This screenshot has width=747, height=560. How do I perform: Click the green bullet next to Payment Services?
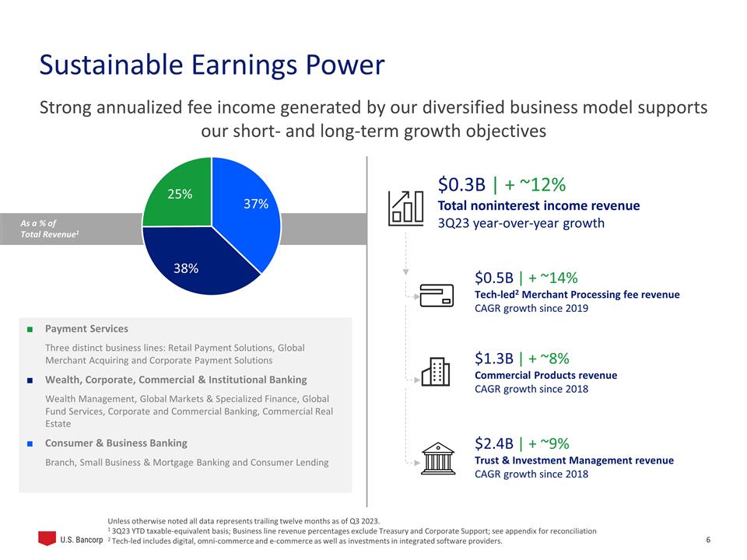click(x=29, y=330)
